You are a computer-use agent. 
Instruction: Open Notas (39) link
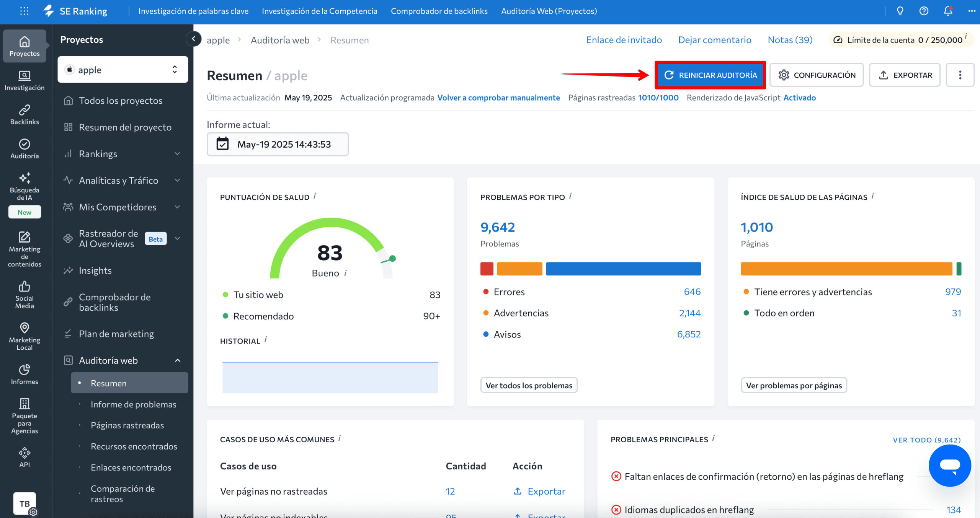click(790, 40)
